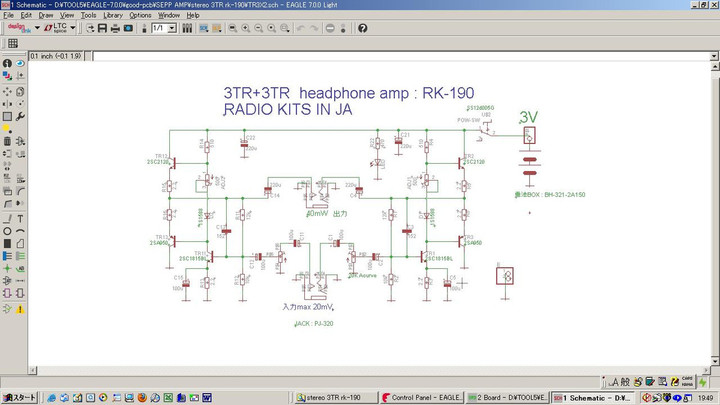Toggle the Grid settings button

13,44
